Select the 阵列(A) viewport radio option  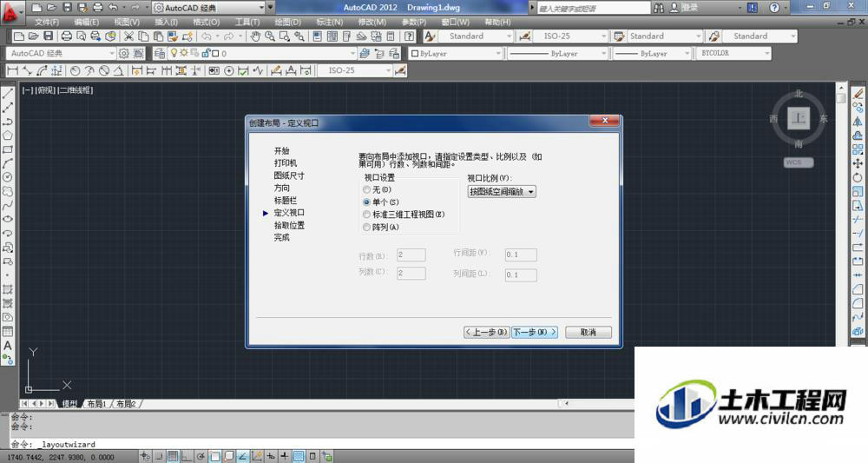366,227
